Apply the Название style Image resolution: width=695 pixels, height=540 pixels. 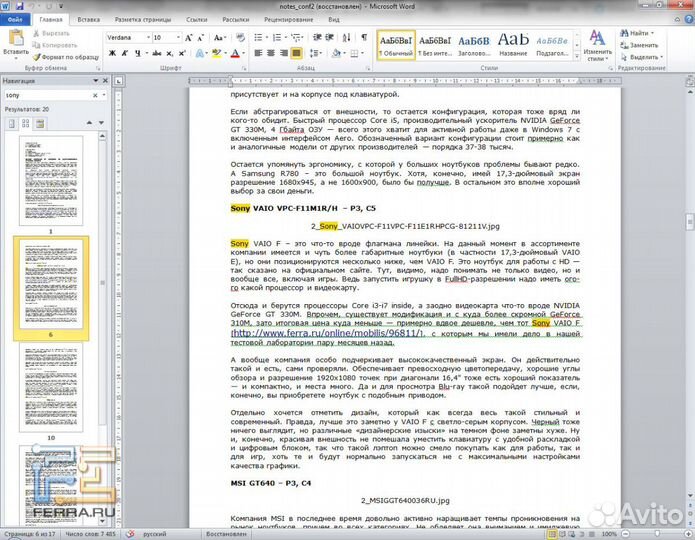tap(513, 45)
